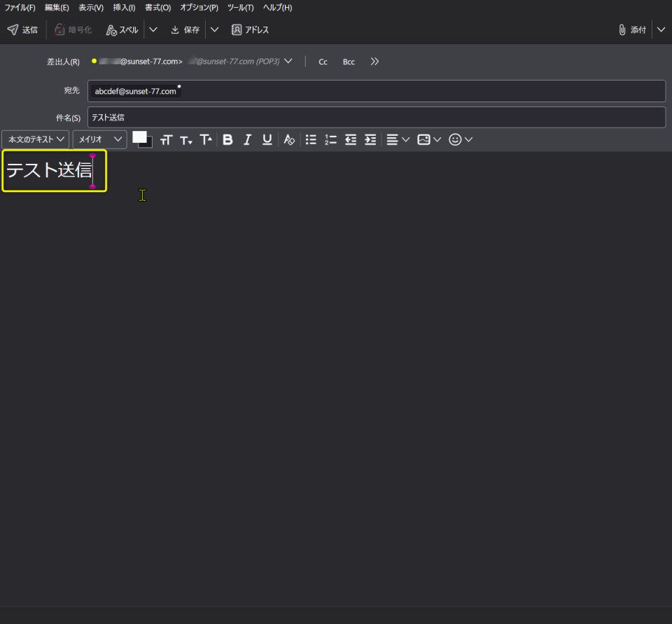Decrease the text indent
The width and height of the screenshot is (672, 624).
coord(351,140)
